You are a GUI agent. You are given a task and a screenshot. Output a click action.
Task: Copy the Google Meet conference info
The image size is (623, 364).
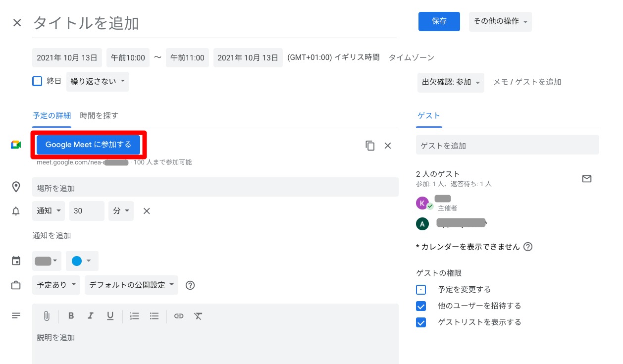point(370,145)
